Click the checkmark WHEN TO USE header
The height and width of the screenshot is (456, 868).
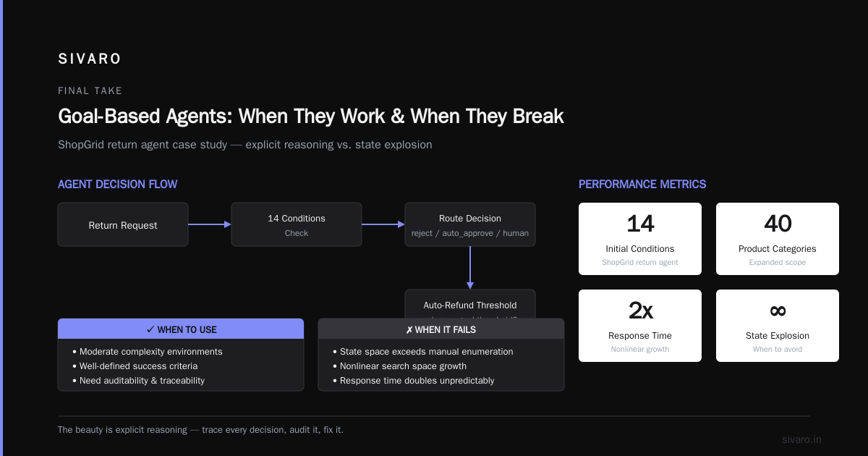coord(181,329)
